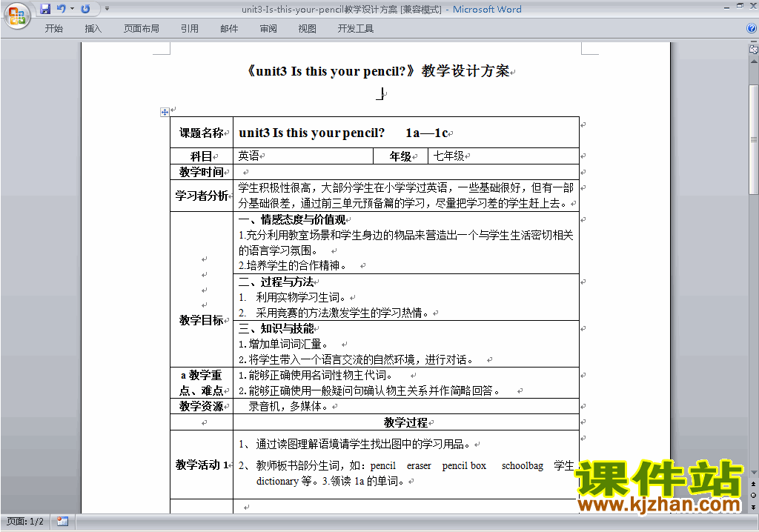Click the document split handle above the ruler icon
Viewport: 759px width, 532px height.
click(754, 42)
